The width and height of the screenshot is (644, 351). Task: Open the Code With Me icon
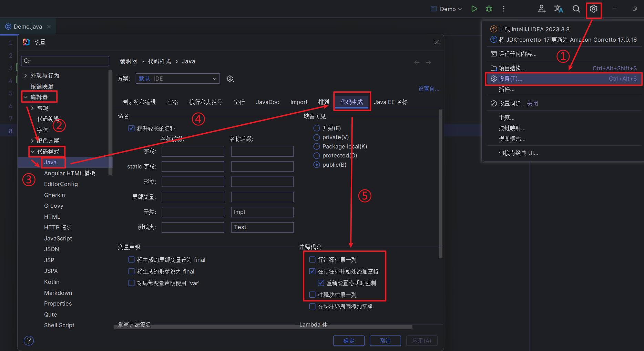(542, 9)
